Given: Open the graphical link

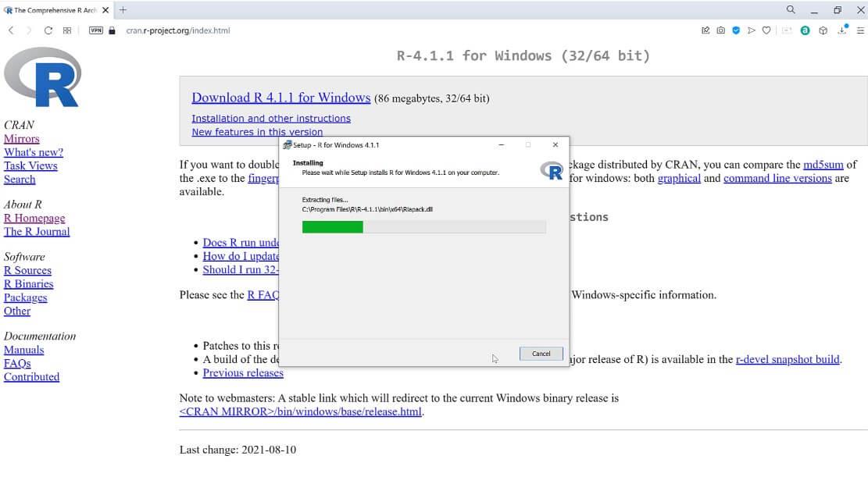Looking at the screenshot, I should click(x=679, y=178).
